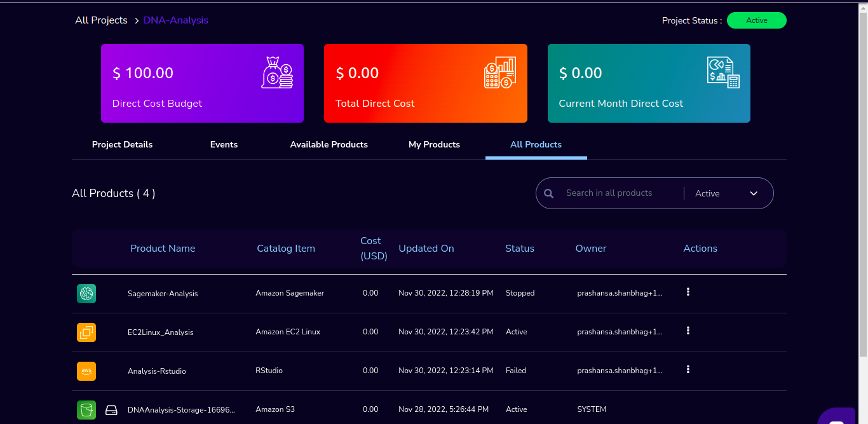Viewport: 868px width, 424px height.
Task: Click the green Active project status badge
Action: 757,20
